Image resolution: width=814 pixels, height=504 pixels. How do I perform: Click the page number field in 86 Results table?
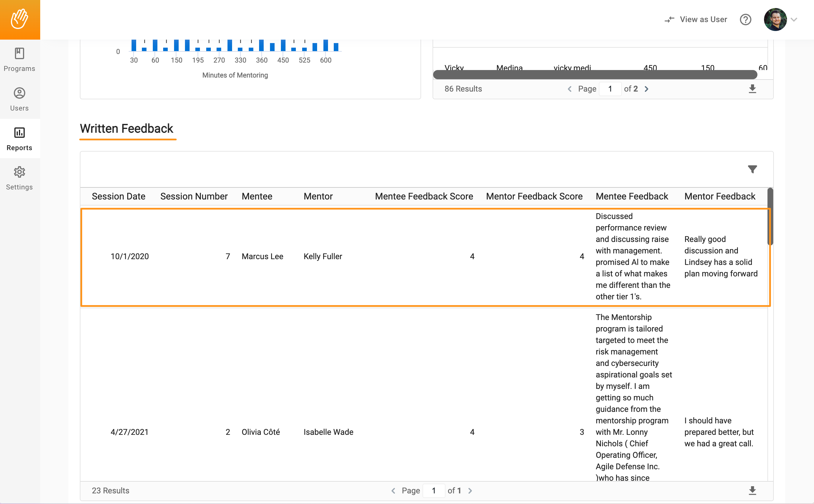click(x=610, y=89)
